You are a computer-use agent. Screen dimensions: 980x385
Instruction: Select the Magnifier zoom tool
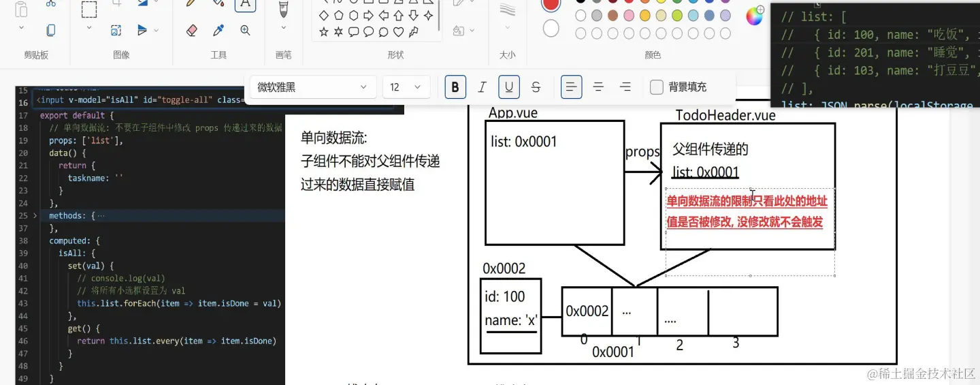(x=246, y=30)
